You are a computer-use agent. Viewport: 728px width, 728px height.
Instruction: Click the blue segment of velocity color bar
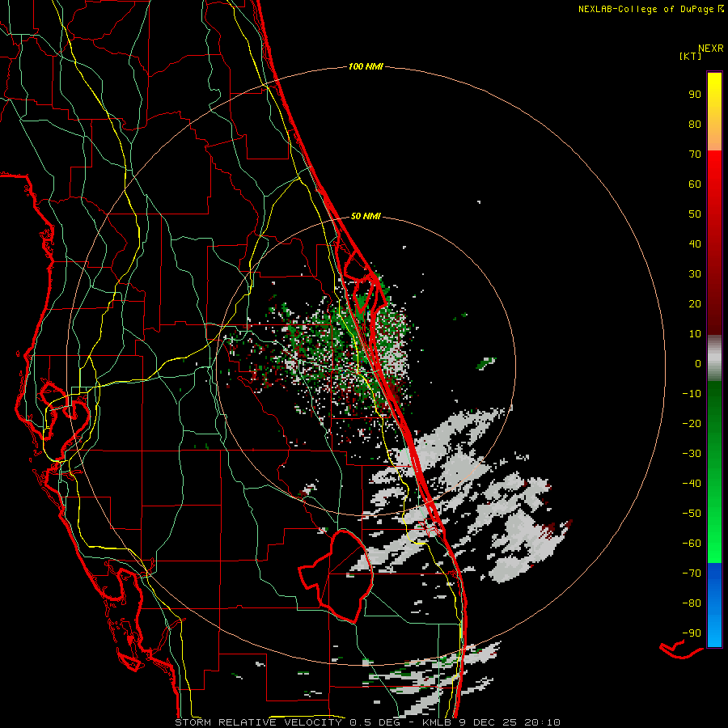point(714,605)
